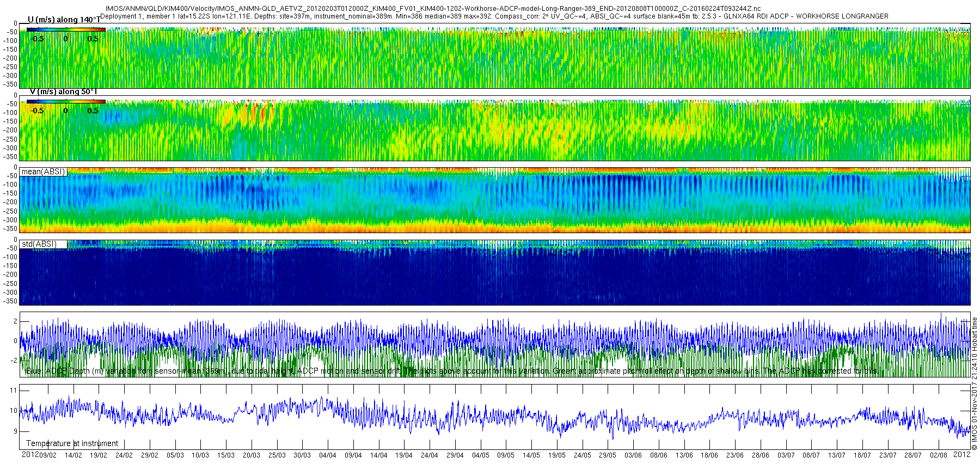Click the blue ADCP depth variation caption
The image size is (980, 463).
pyautogui.click(x=452, y=371)
